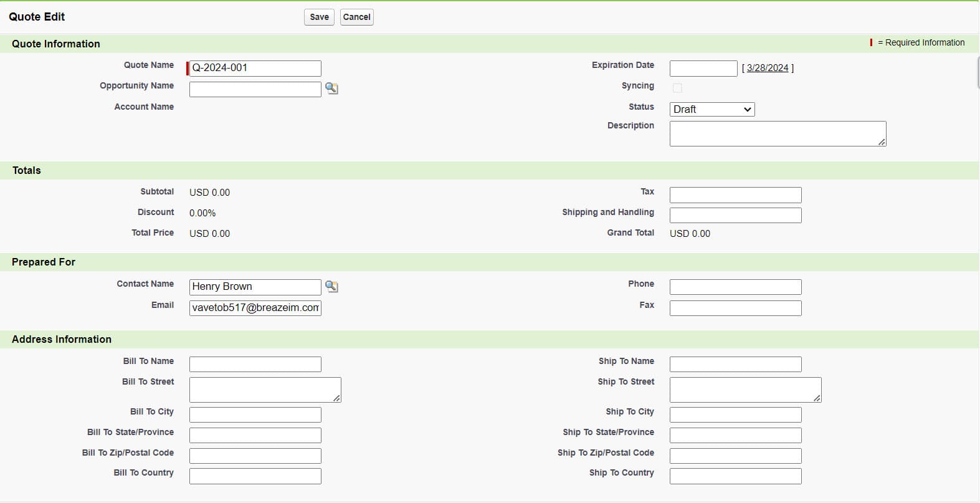Focus the Bill To Name field
This screenshot has width=980, height=503.
point(255,364)
